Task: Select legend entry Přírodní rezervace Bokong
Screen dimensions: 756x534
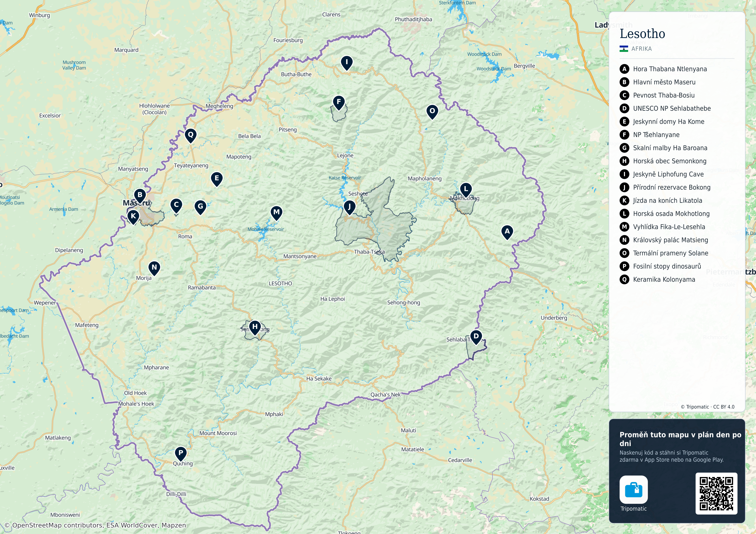Action: pyautogui.click(x=665, y=187)
